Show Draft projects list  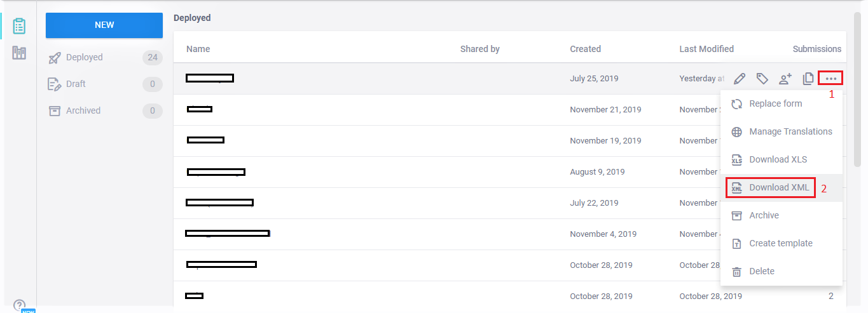[x=76, y=84]
